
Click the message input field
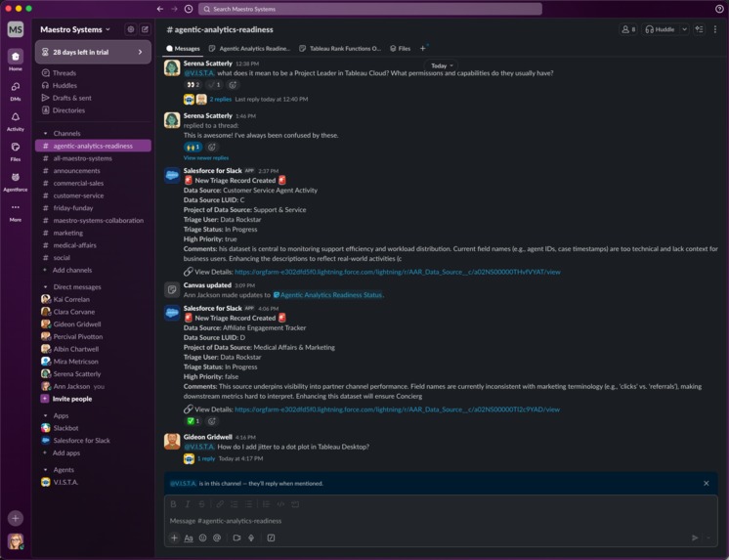coord(441,521)
